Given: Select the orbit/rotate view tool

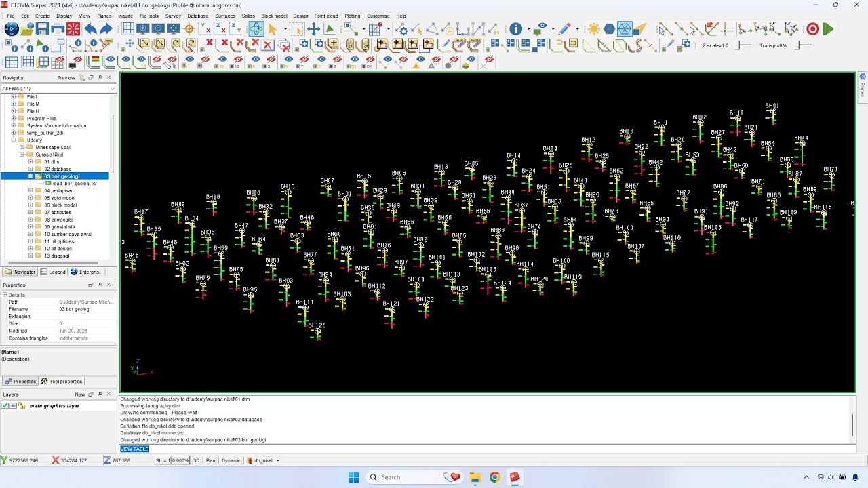Looking at the screenshot, I should click(256, 29).
